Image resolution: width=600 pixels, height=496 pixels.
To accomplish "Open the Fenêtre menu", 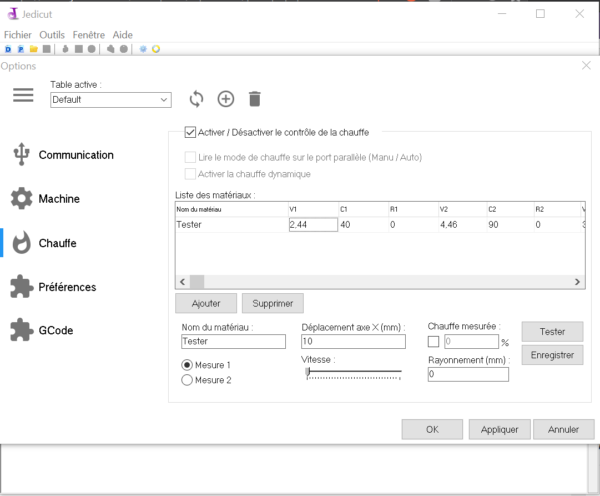I will [89, 35].
